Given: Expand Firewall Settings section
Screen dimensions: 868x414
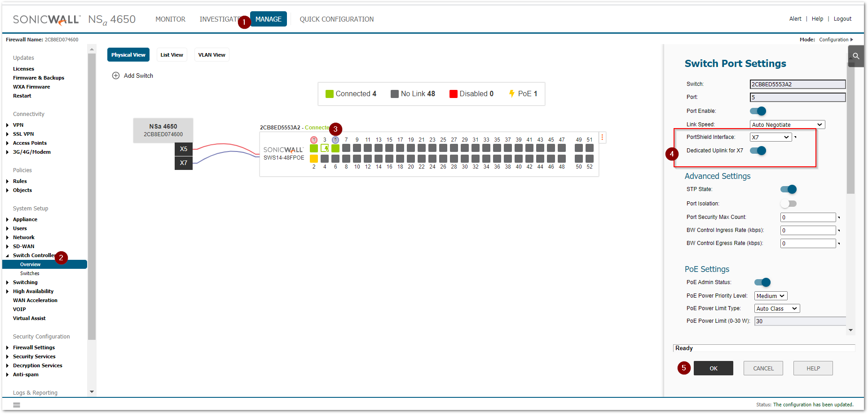Looking at the screenshot, I should [x=8, y=347].
